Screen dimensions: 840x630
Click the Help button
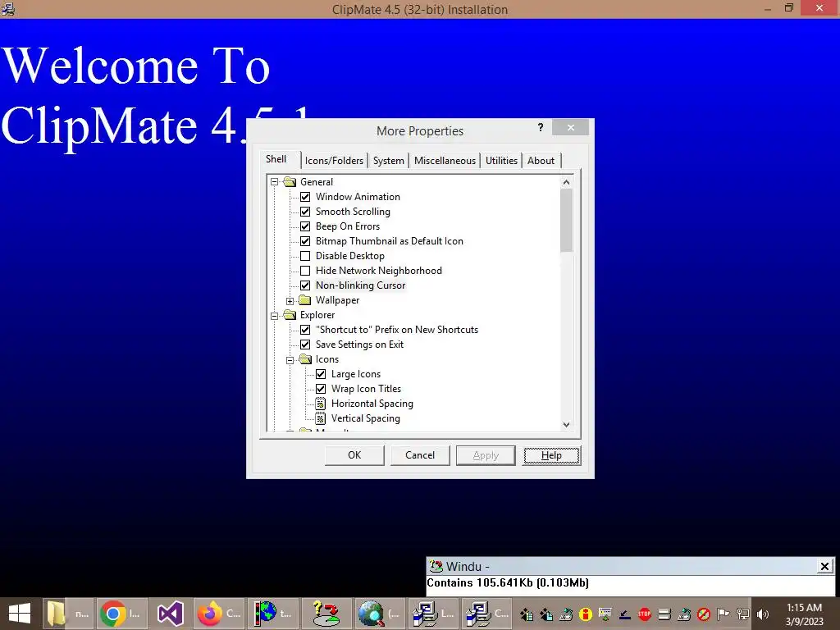[x=551, y=454]
